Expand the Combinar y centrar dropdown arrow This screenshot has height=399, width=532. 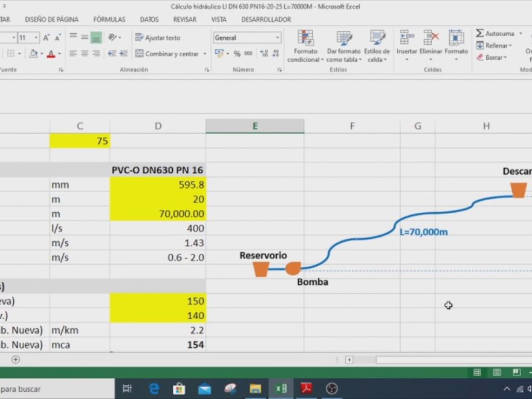point(205,54)
